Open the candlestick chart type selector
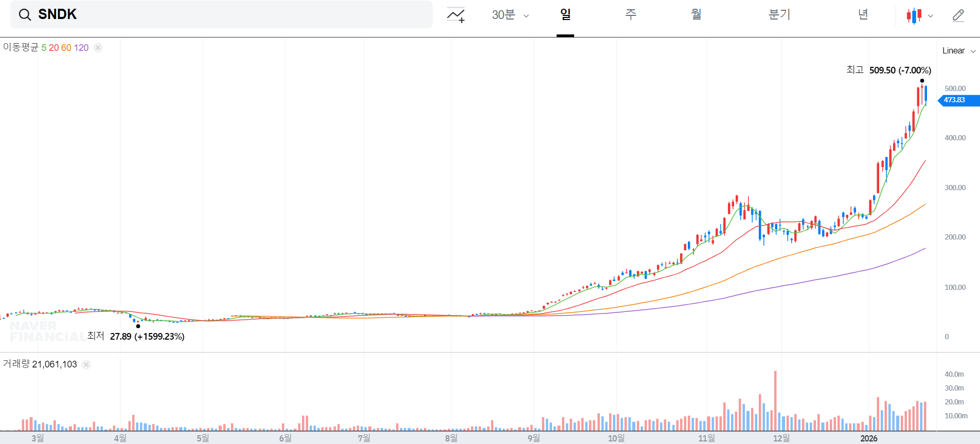The width and height of the screenshot is (980, 444). [919, 15]
